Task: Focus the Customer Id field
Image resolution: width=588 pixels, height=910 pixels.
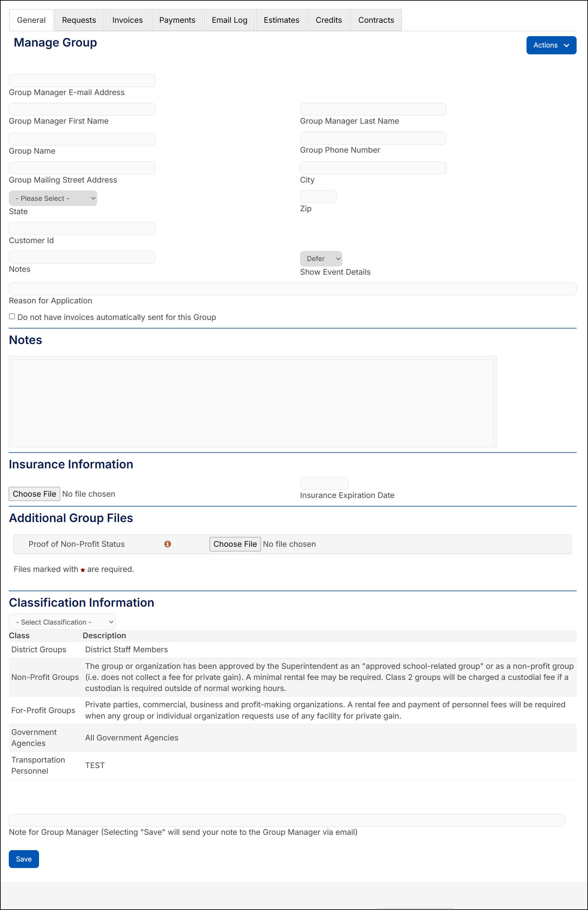Action: pos(82,228)
